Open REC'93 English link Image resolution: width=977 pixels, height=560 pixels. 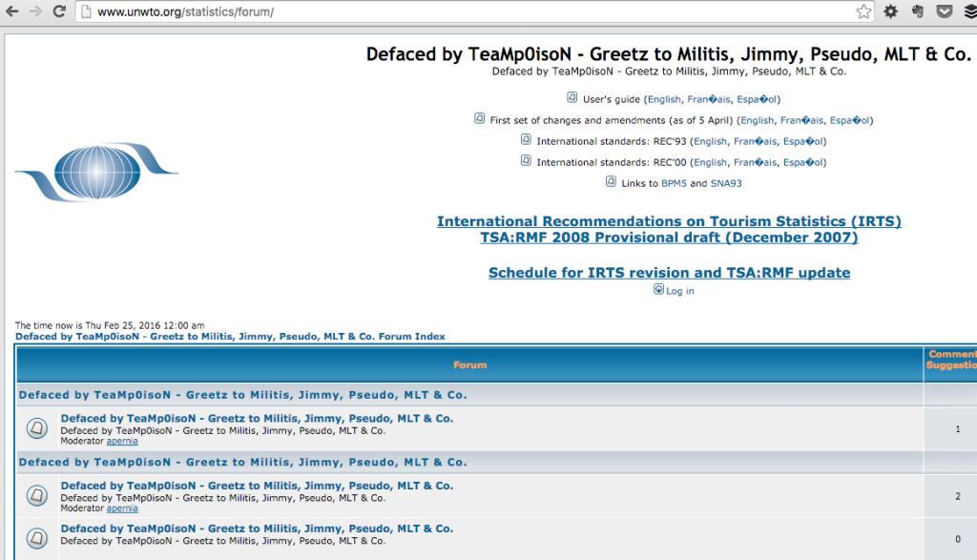(x=710, y=142)
